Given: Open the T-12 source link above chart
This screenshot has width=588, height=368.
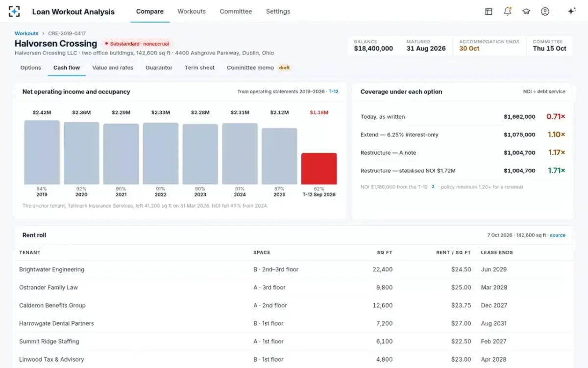Looking at the screenshot, I should [333, 92].
